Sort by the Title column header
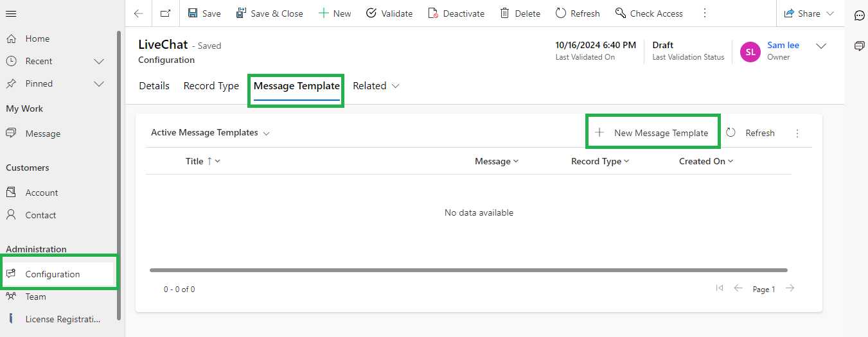Screen dimensions: 868x337 195,161
